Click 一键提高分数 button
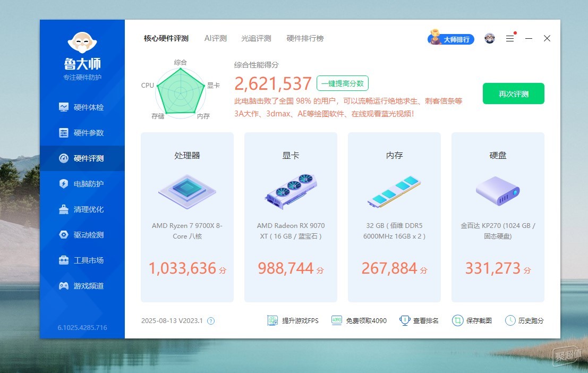The image size is (588, 373). click(x=343, y=83)
